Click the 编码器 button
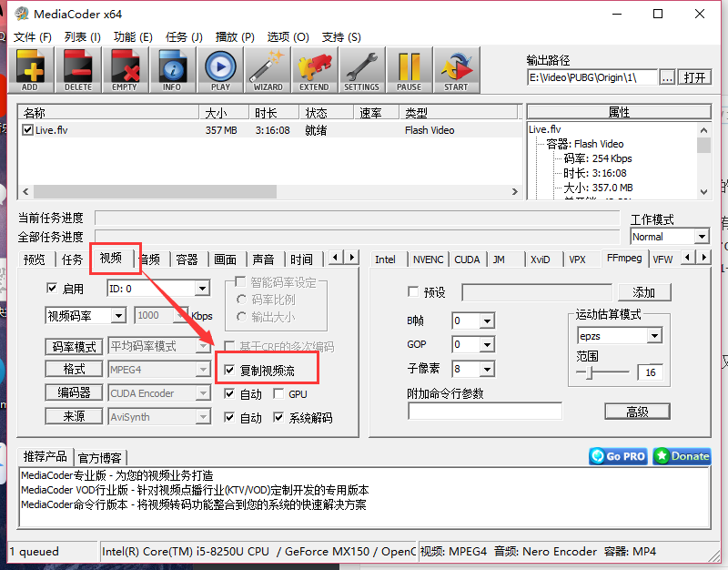 [74, 393]
